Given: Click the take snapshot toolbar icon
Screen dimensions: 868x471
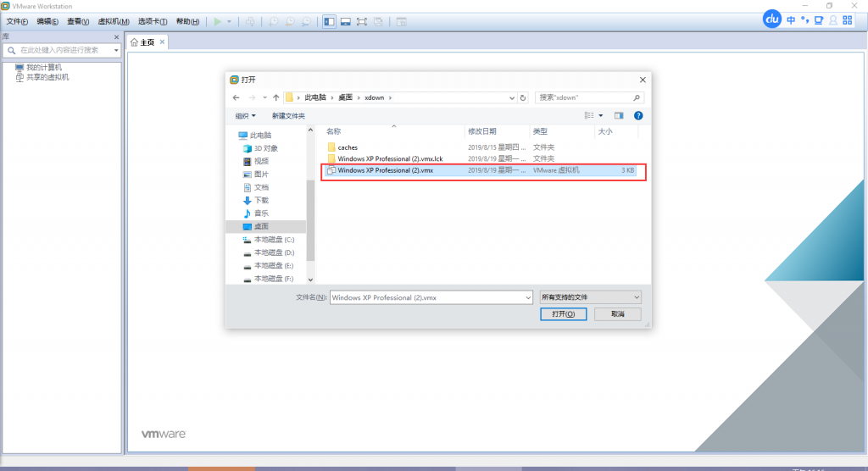Looking at the screenshot, I should click(x=274, y=21).
